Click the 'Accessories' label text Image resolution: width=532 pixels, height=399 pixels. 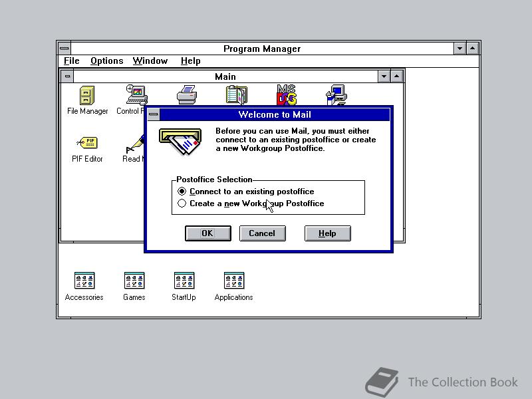[x=84, y=297]
